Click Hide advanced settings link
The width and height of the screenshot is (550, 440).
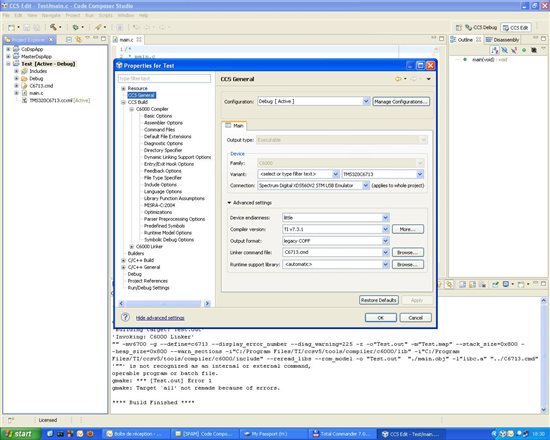click(x=160, y=318)
